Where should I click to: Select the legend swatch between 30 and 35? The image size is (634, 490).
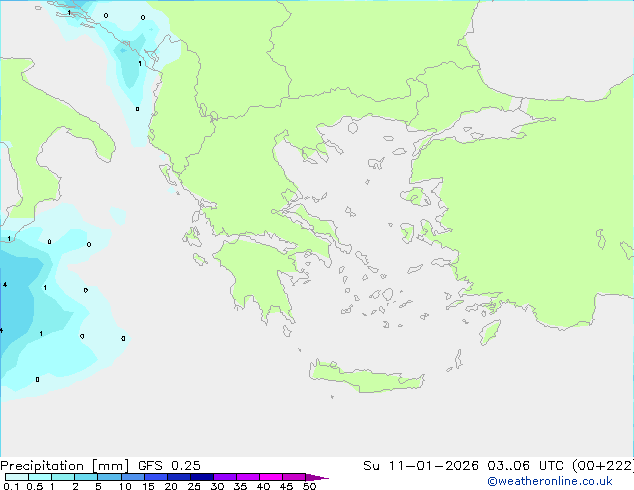coord(224,477)
